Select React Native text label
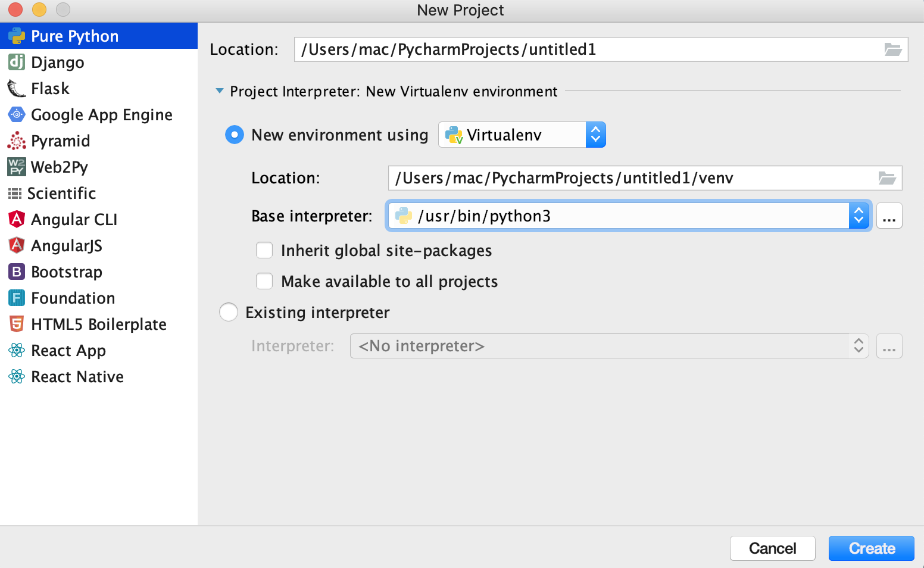Viewport: 924px width, 568px height. pos(77,377)
